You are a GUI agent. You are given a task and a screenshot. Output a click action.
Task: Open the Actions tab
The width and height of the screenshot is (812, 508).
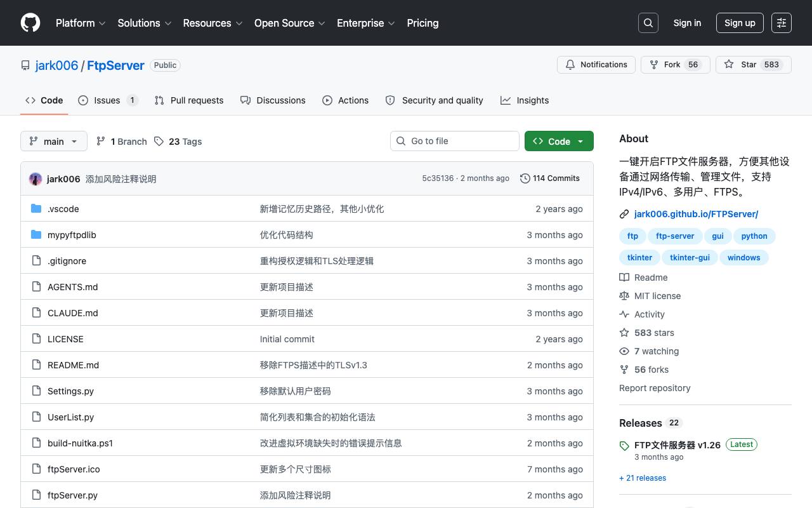coord(346,100)
